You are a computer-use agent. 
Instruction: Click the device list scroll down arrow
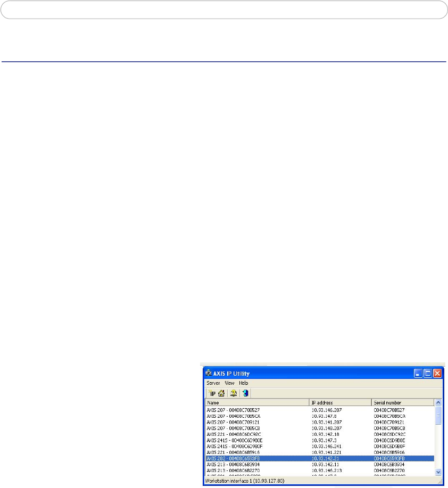coord(438,472)
